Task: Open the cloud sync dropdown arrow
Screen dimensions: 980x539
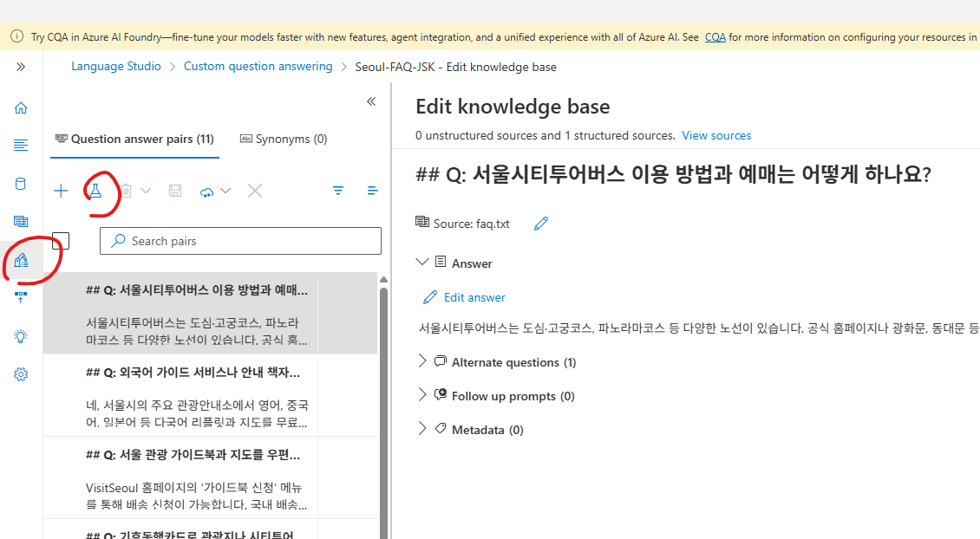Action: [x=225, y=192]
